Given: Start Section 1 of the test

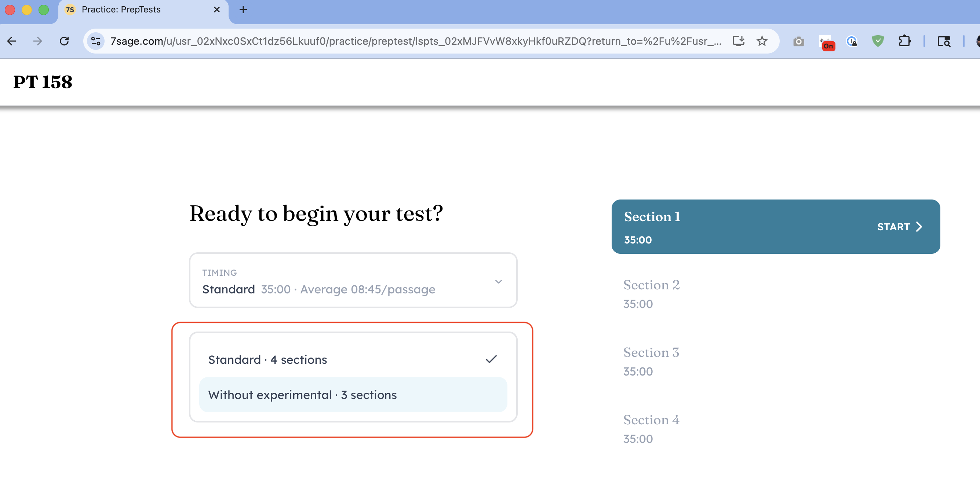Looking at the screenshot, I should (899, 227).
